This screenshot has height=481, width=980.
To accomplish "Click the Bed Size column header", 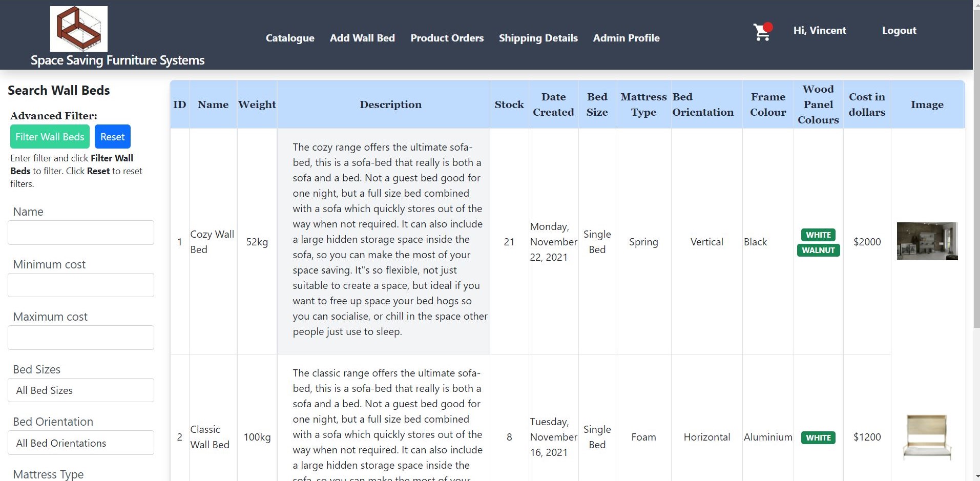I will [597, 104].
